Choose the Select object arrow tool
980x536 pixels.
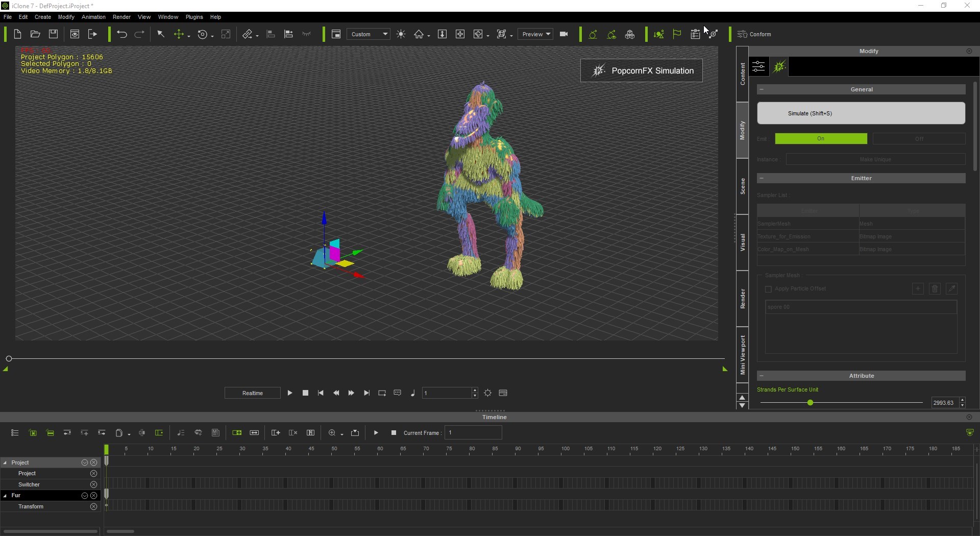click(x=160, y=34)
